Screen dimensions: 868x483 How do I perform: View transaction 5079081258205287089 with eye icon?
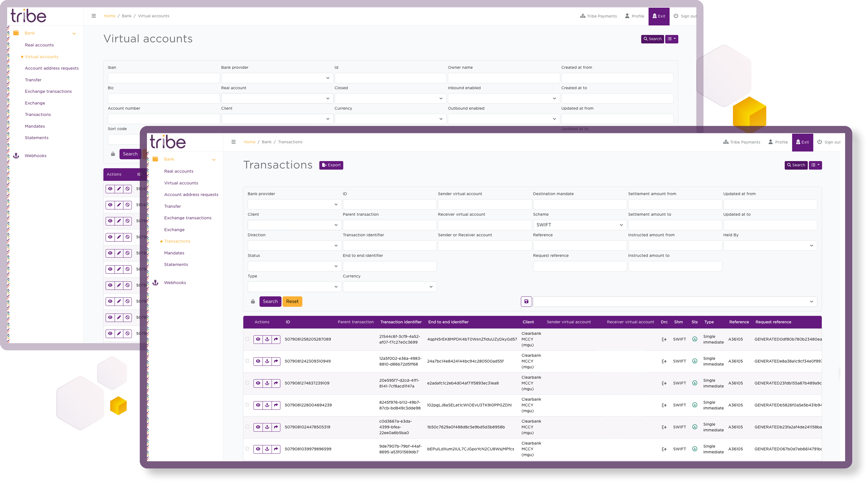point(258,339)
